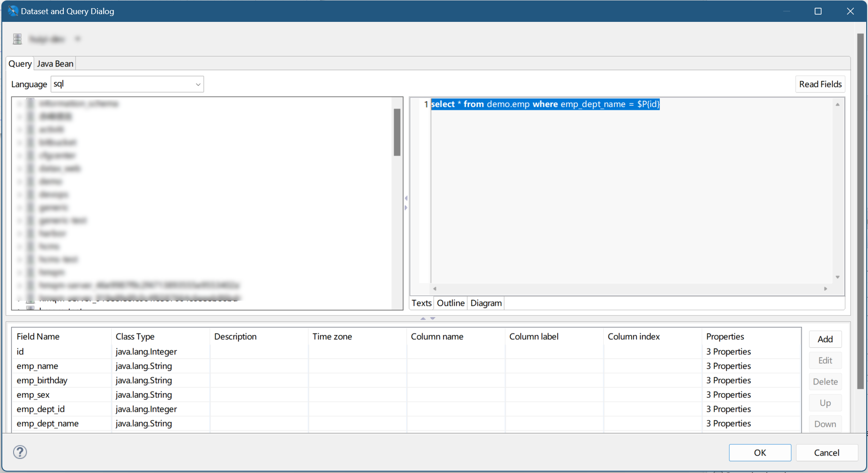
Task: Click the up sash arrow above the fields table
Action: [x=423, y=319]
